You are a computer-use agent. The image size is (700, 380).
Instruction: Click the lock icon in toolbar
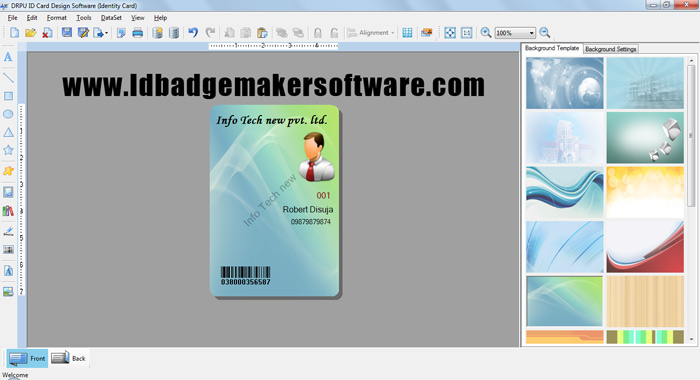(x=317, y=33)
